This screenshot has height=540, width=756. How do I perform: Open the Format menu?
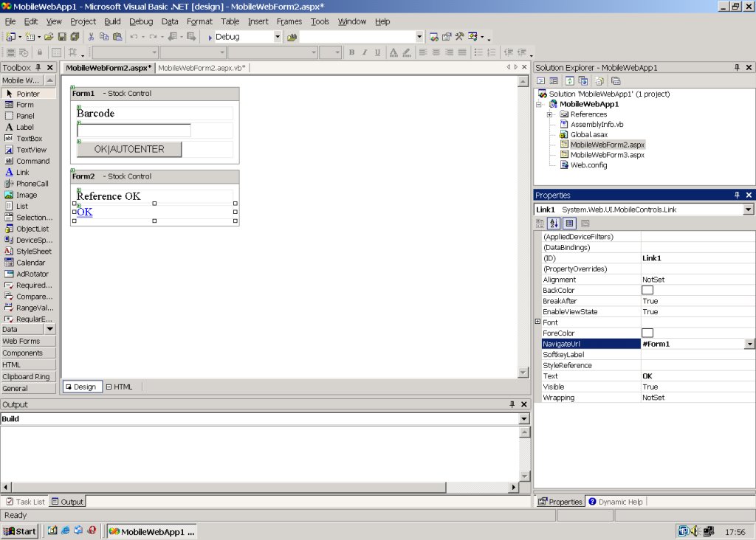tap(199, 21)
